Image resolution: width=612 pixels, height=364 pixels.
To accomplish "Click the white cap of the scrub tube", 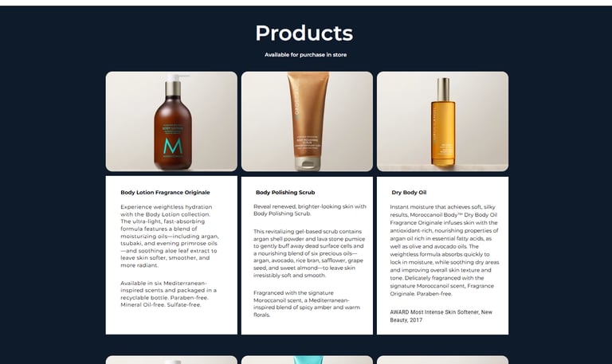I will (x=308, y=163).
